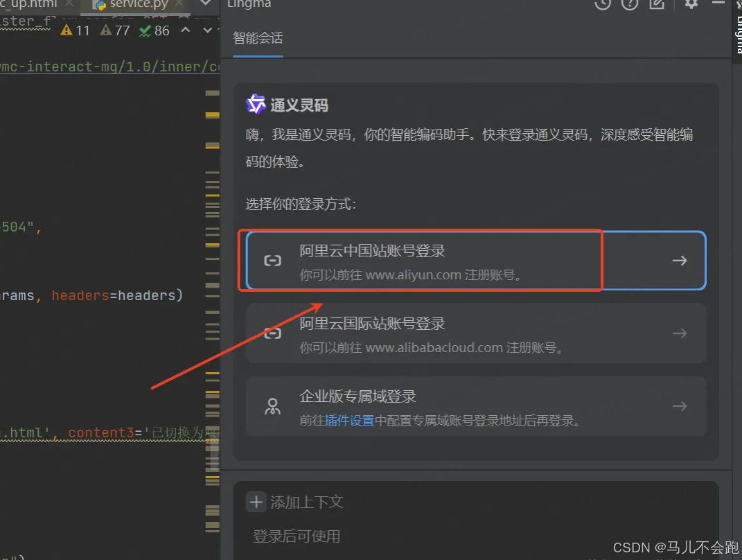Image resolution: width=742 pixels, height=560 pixels.
Task: Click the Lingma panel title text
Action: point(249,3)
